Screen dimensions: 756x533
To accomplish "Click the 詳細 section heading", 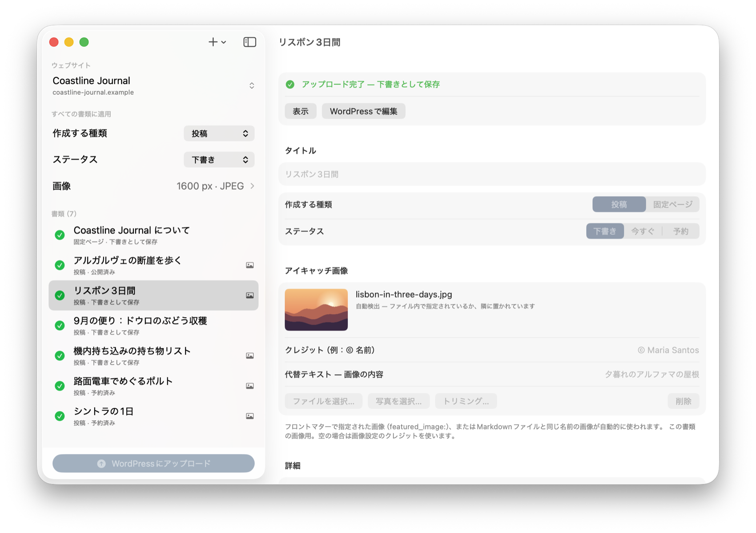I will coord(293,466).
